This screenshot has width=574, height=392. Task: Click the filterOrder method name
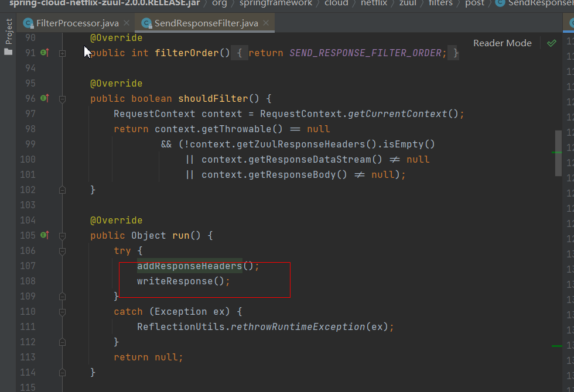187,53
